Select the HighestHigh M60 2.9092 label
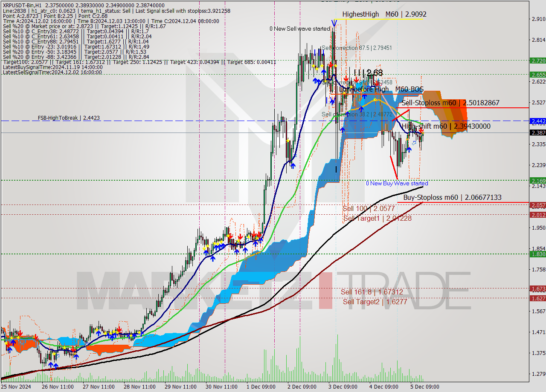Image resolution: width=546 pixels, height=392 pixels. click(384, 14)
